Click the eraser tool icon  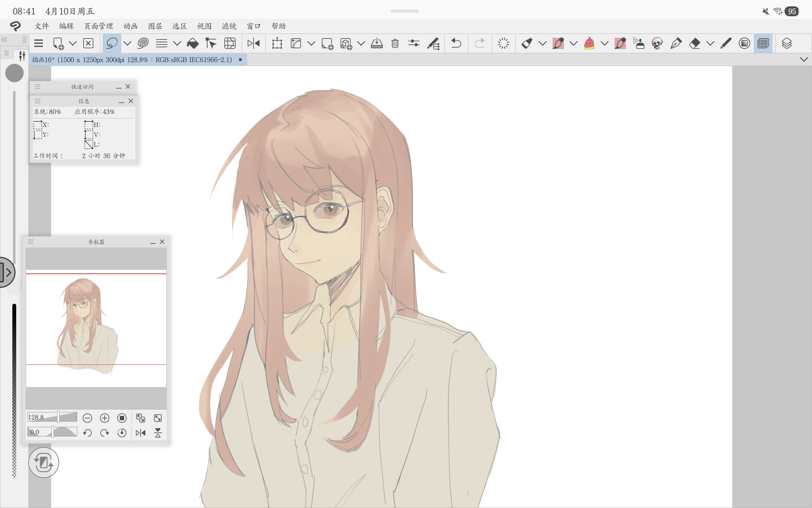coord(694,43)
